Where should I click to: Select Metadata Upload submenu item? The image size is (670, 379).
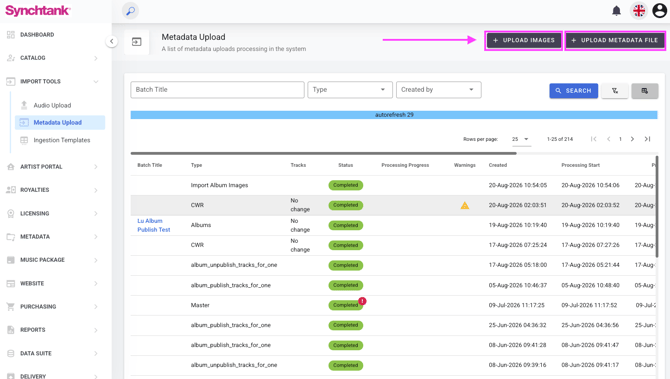60,123
